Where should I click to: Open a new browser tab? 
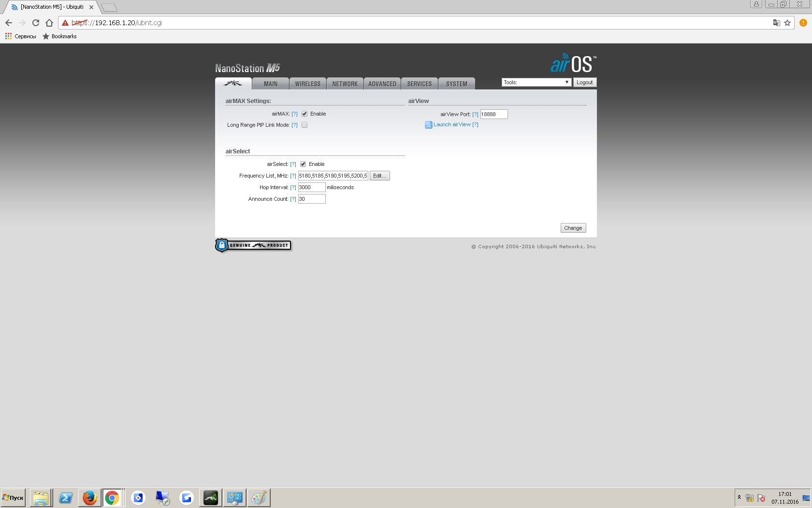point(109,7)
